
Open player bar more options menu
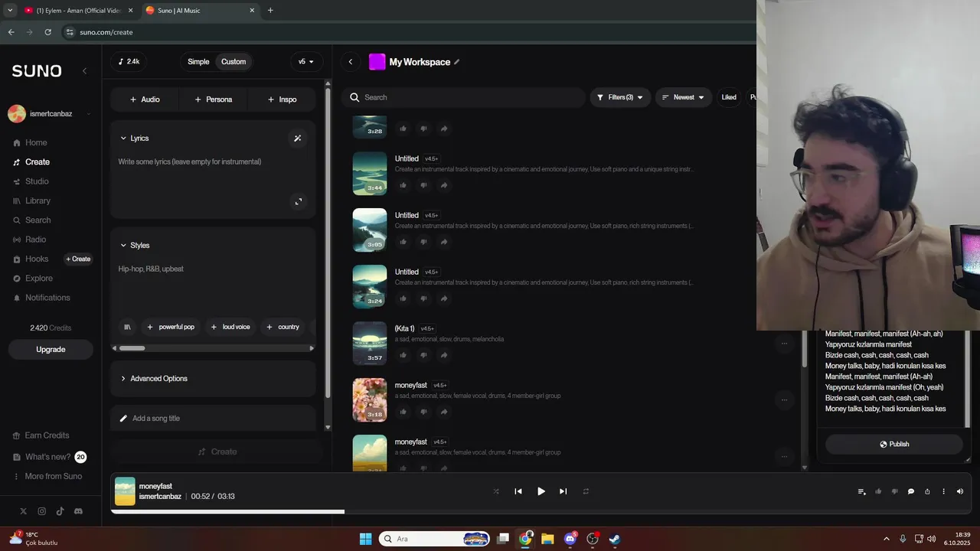943,491
